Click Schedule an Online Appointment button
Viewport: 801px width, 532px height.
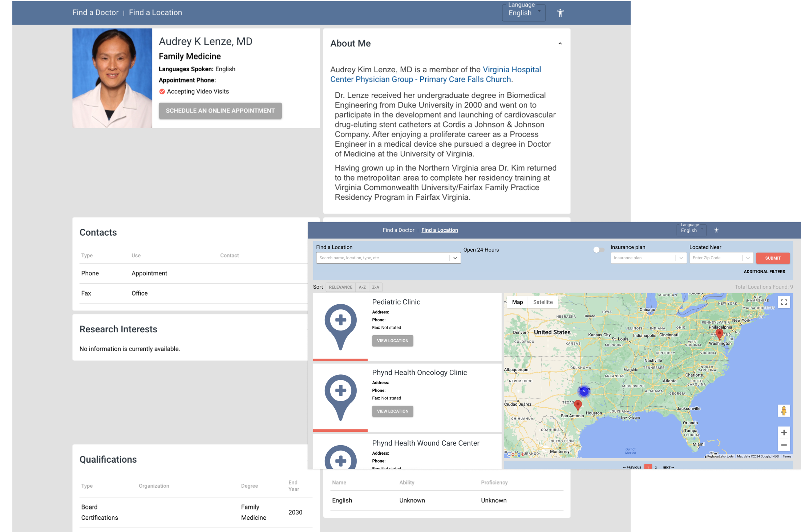click(220, 111)
